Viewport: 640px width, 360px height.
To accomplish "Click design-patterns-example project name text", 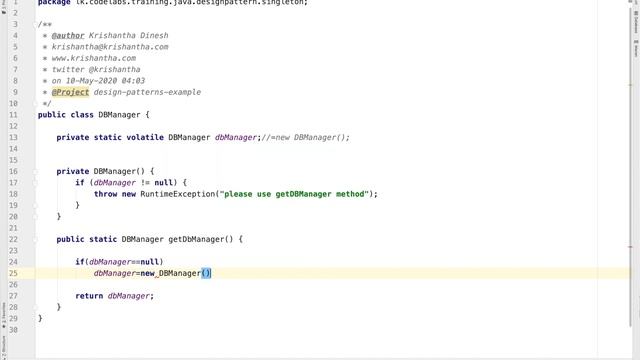I will 147,92.
